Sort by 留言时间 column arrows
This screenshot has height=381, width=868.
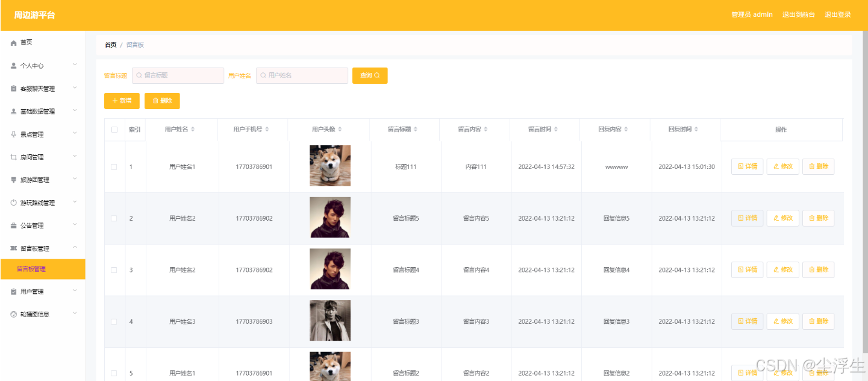556,130
